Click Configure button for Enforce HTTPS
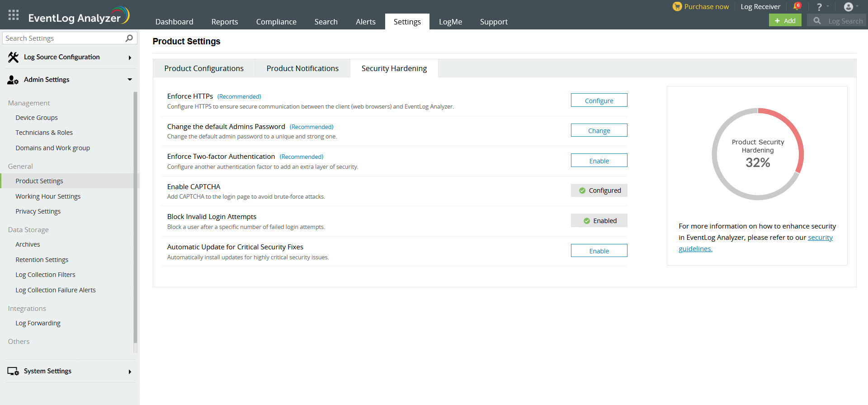This screenshot has width=868, height=405. pyautogui.click(x=599, y=100)
